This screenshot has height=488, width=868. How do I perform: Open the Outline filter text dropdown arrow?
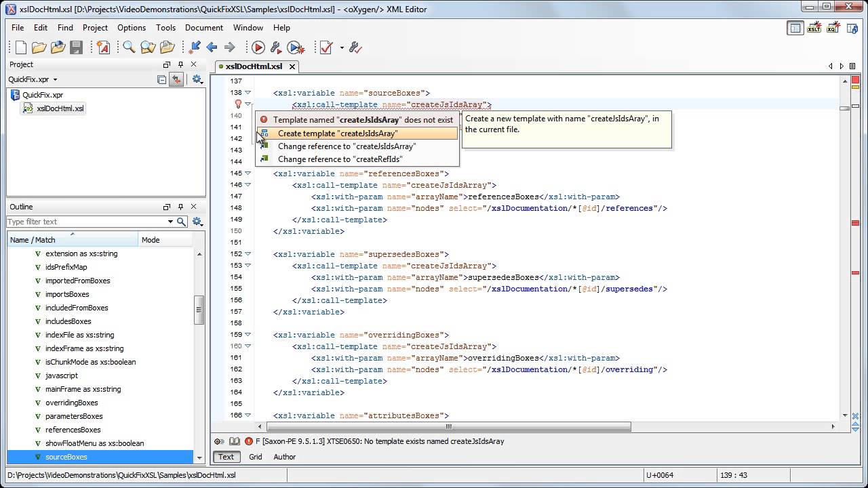(x=170, y=222)
